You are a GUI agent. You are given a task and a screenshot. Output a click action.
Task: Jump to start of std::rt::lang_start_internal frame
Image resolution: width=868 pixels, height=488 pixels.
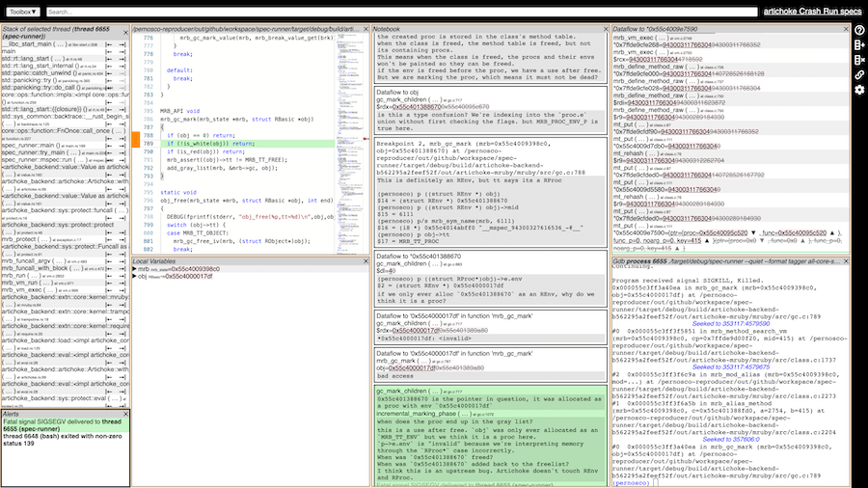pos(108,67)
